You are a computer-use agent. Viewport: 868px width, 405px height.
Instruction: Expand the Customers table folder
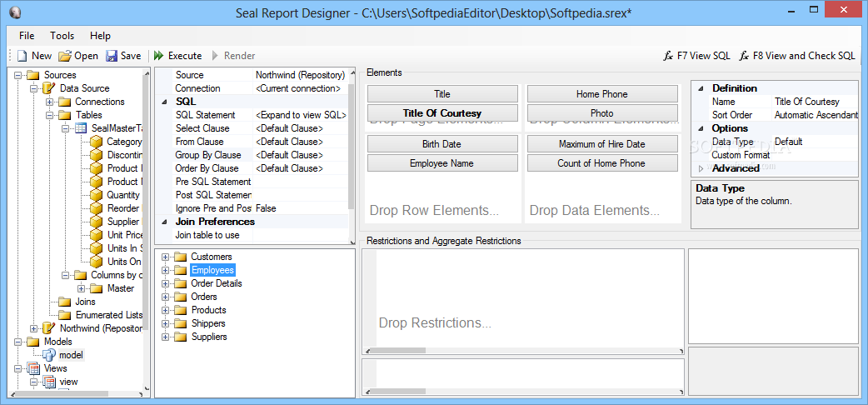point(164,257)
